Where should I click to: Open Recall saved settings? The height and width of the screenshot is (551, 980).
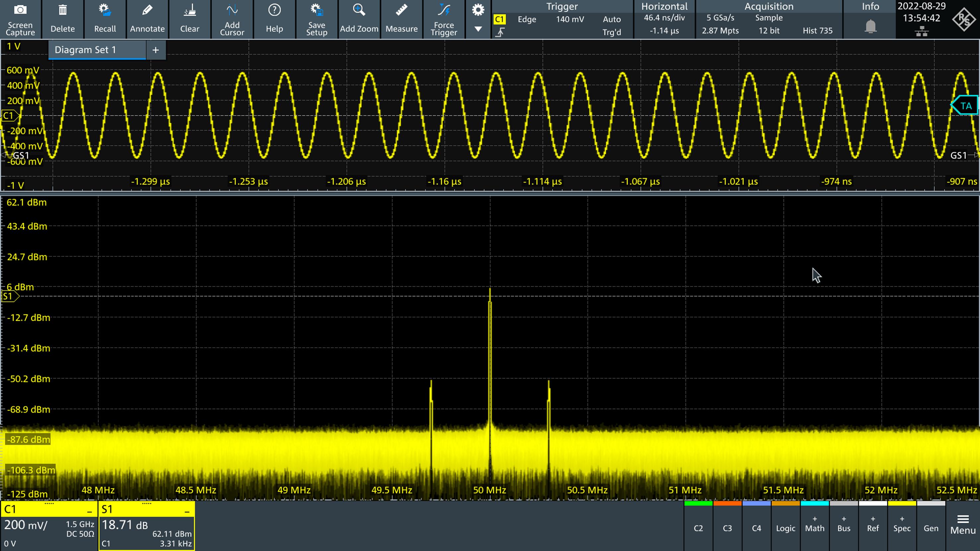[x=105, y=11]
